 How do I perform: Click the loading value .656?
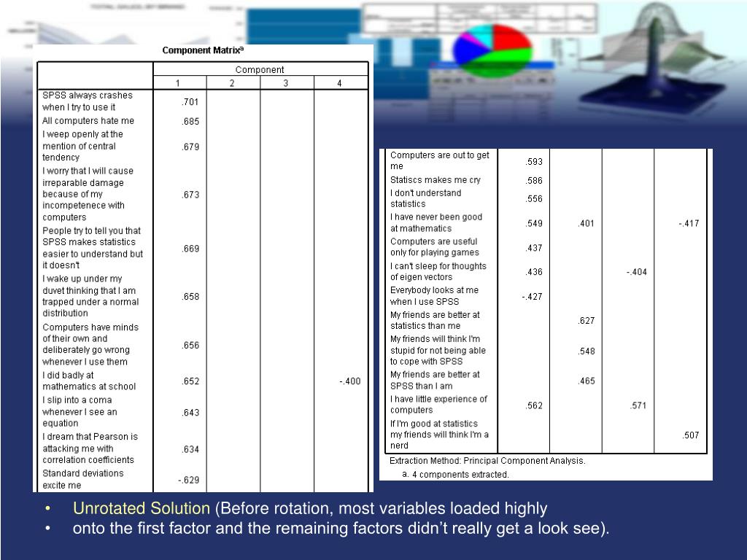pos(190,345)
